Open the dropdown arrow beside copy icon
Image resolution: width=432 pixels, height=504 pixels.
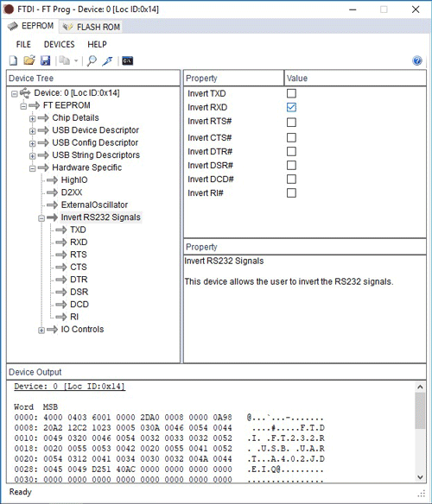tap(76, 60)
